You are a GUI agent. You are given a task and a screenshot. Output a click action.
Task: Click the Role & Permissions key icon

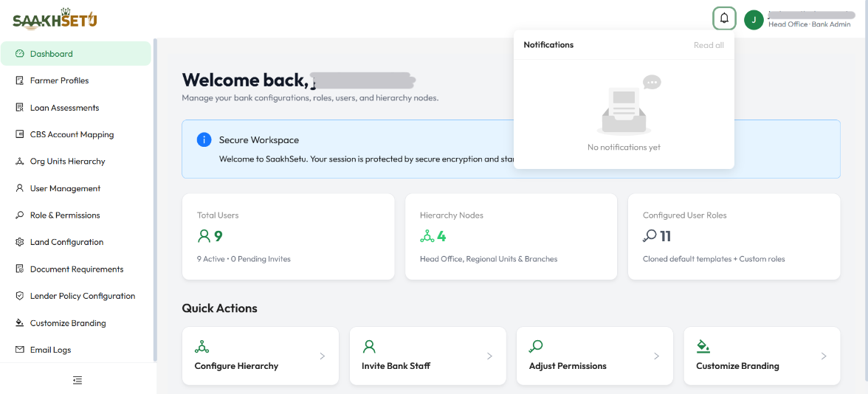tap(20, 215)
